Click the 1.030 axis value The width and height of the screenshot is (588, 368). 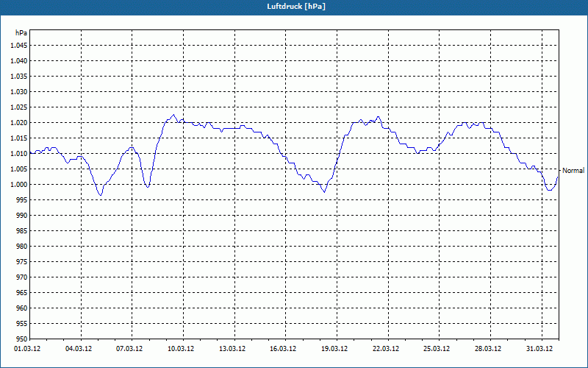(19, 91)
